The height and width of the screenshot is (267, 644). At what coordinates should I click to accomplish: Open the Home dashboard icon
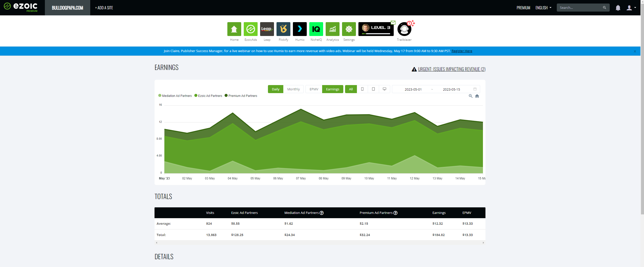[234, 29]
